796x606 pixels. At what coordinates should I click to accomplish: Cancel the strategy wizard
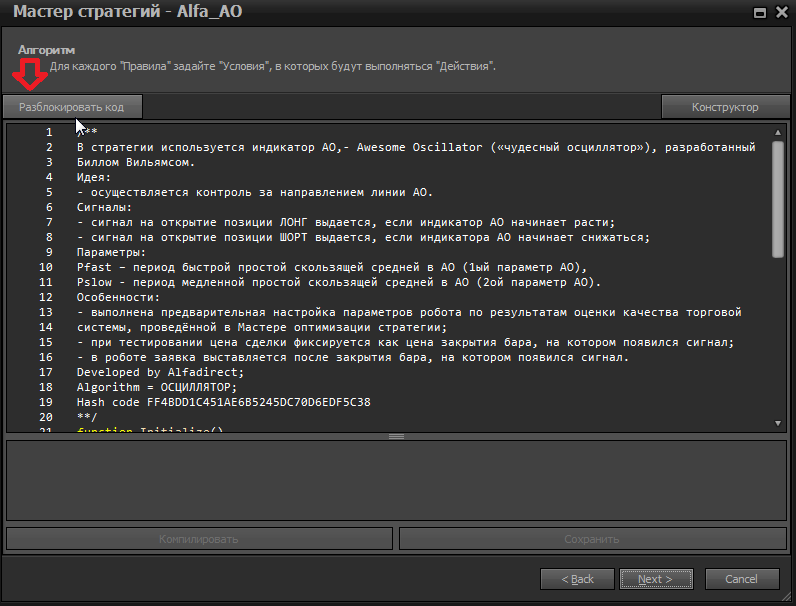coord(741,579)
